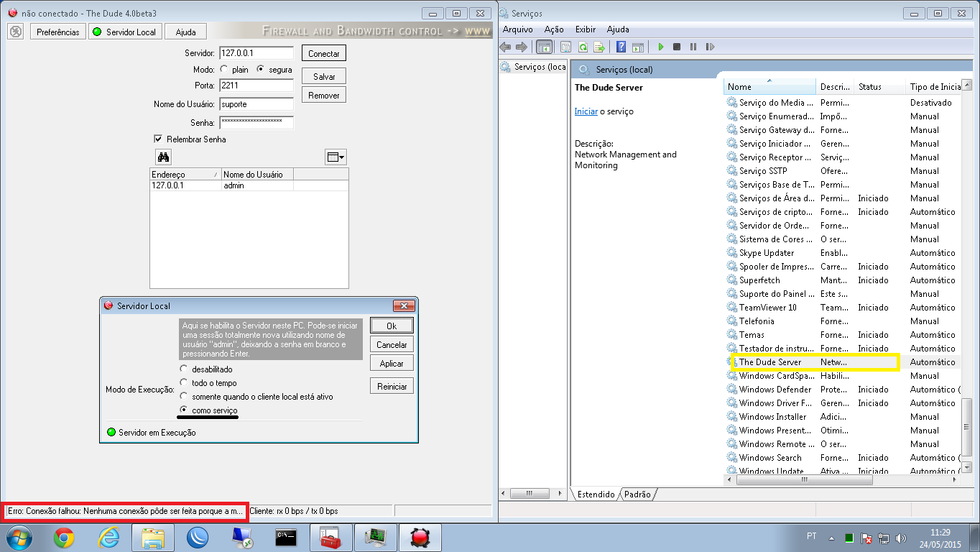The width and height of the screenshot is (980, 552).
Task: Switch to The Dude red icon in taskbar
Action: pos(420,538)
